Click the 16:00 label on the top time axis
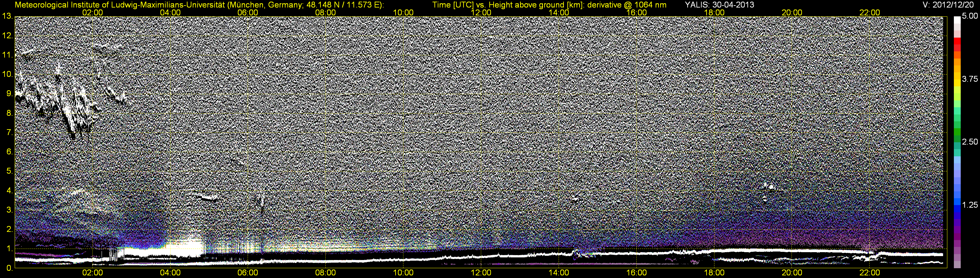The image size is (980, 278). pos(636,12)
